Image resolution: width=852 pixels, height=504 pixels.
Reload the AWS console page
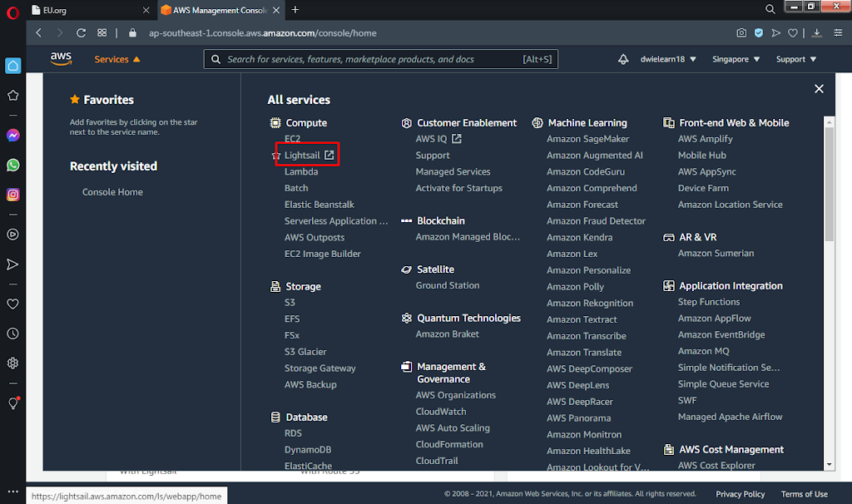pyautogui.click(x=81, y=33)
